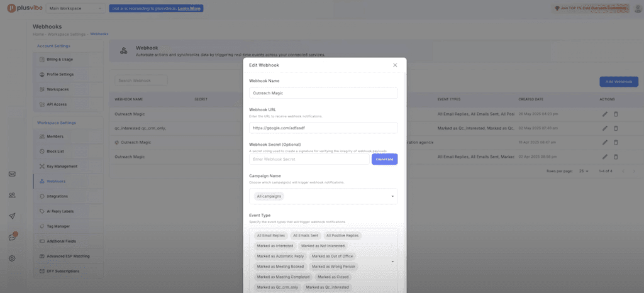Delete the 18 Apr 2025 webhook row
The image size is (644, 293).
click(616, 142)
